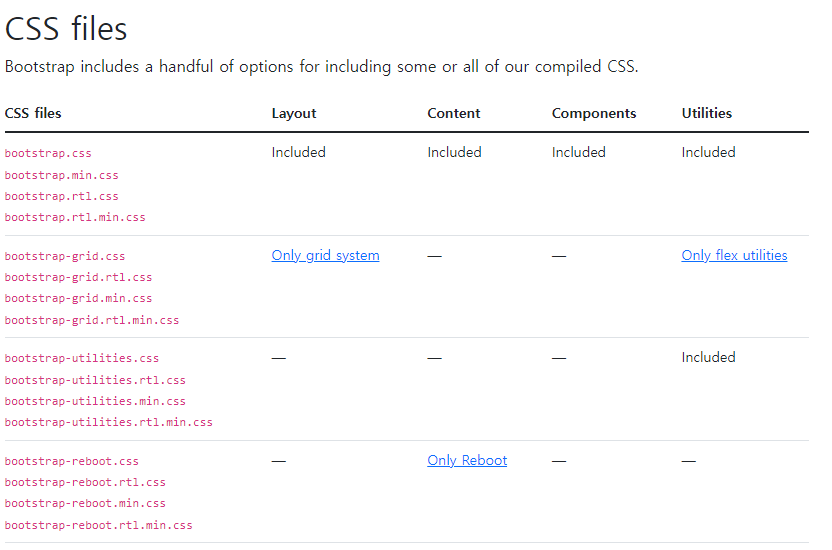Open the Only grid system link
This screenshot has height=550, width=832.
[x=325, y=256]
